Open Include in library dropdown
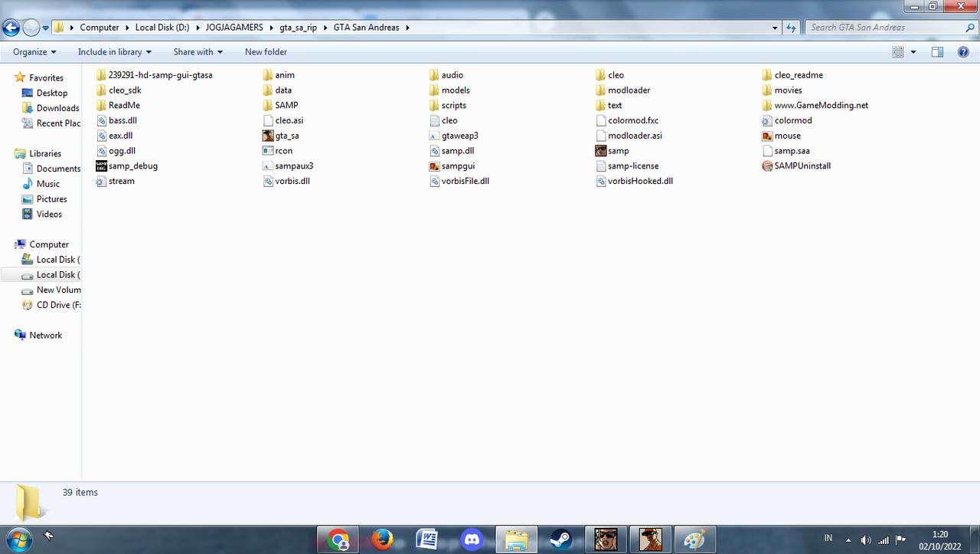 pos(115,52)
